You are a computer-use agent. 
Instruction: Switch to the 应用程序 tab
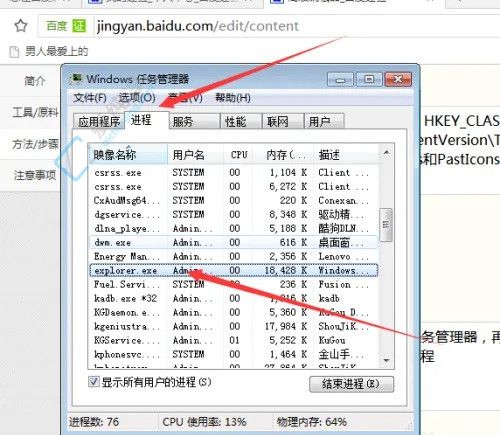(x=99, y=122)
